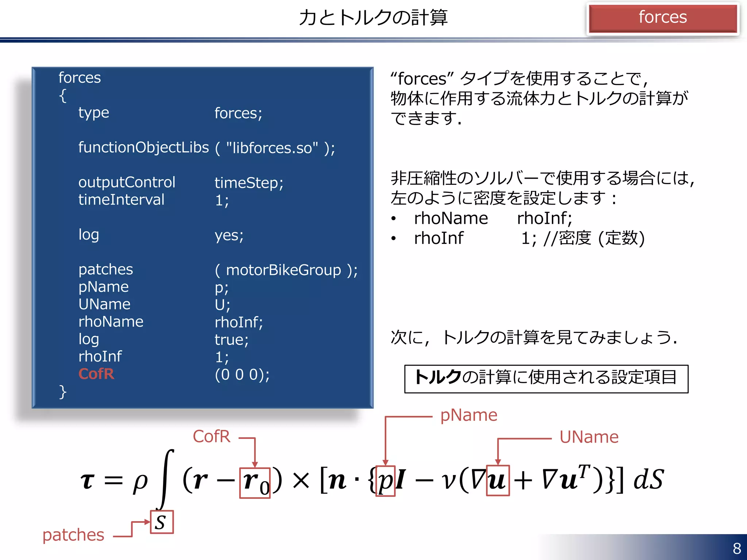This screenshot has width=747, height=560.
Task: Select the UName keyword in code
Action: click(104, 304)
